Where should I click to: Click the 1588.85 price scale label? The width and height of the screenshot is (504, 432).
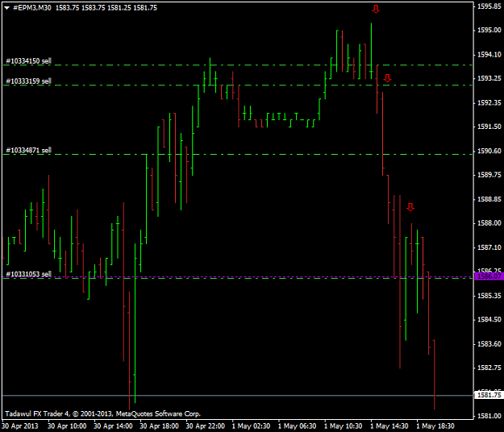[x=489, y=199]
